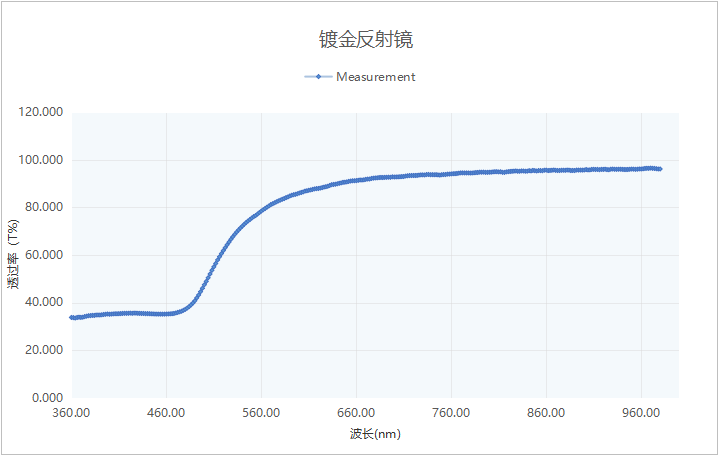718x464 pixels.
Task: Click the 760.00 x-axis tick label
Action: (451, 412)
